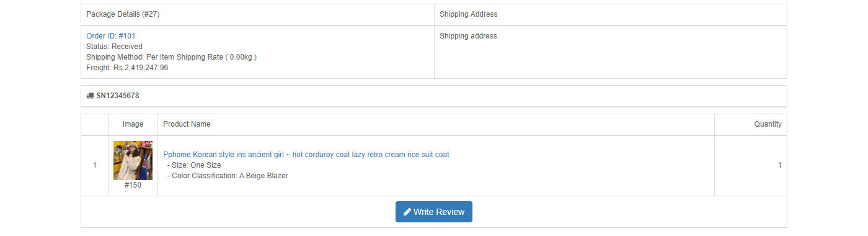Click the #150 label under the thumbnail
The height and width of the screenshot is (236, 868).
(x=133, y=185)
